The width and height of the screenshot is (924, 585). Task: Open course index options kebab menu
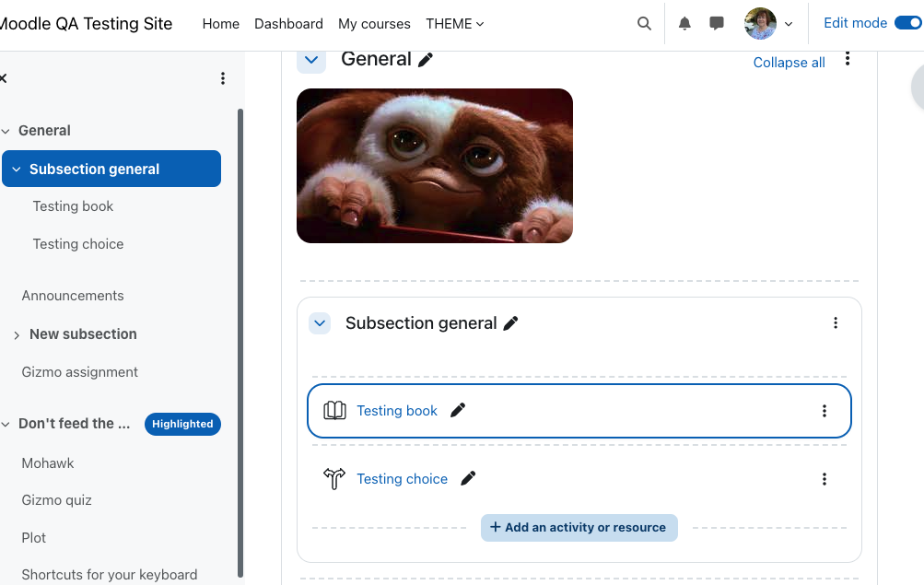(223, 78)
